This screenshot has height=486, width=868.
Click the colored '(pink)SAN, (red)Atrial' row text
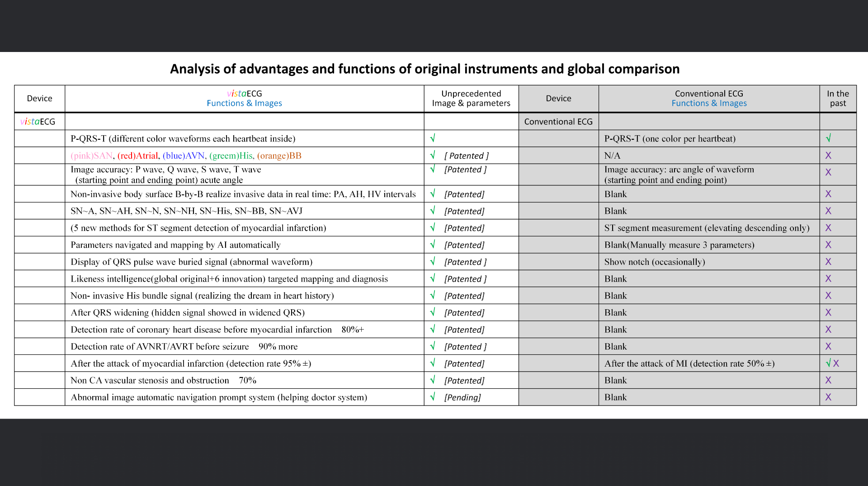tap(186, 156)
